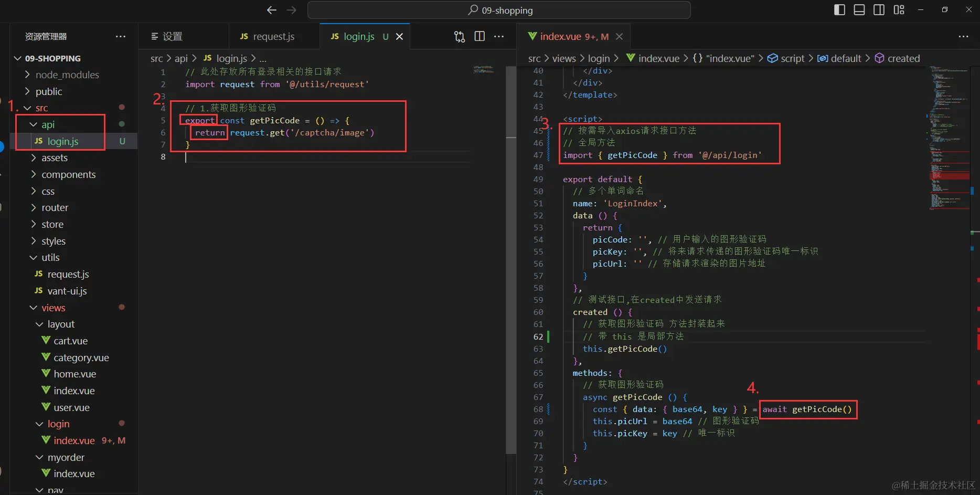
Task: Open left editor group more actions
Action: pyautogui.click(x=499, y=36)
